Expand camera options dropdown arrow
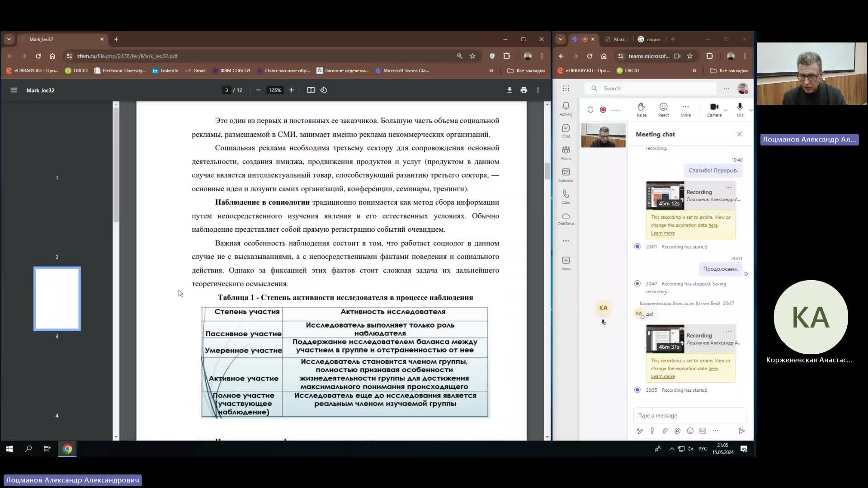This screenshot has height=488, width=868. pos(726,110)
